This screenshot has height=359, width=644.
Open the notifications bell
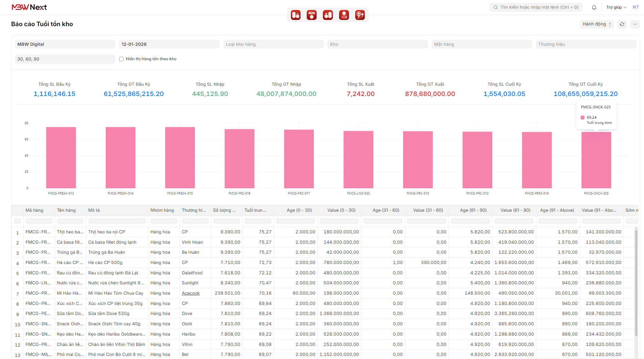pyautogui.click(x=594, y=7)
